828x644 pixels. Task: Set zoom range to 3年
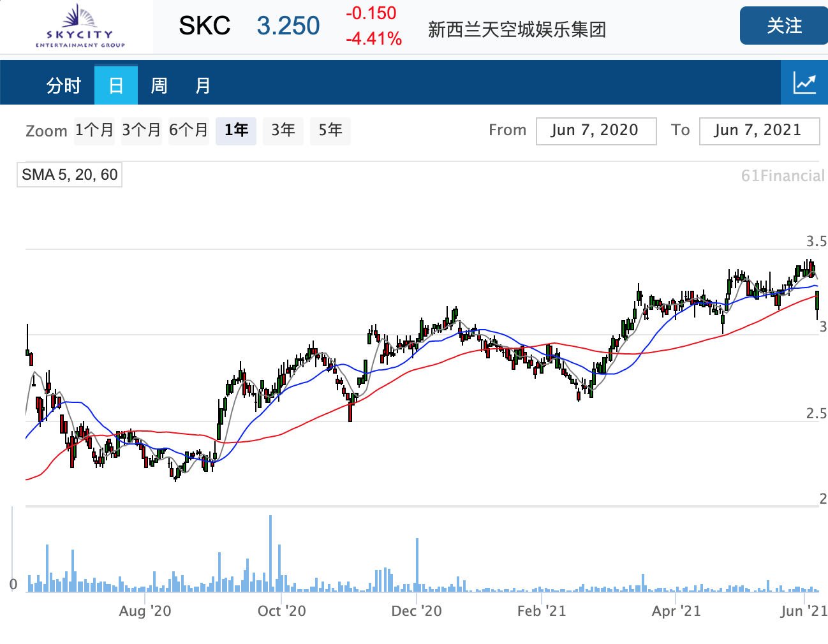[283, 130]
